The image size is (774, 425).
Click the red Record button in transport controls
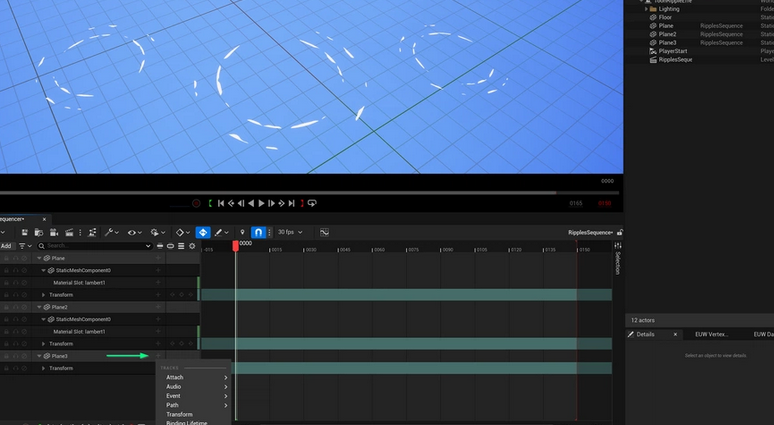pos(196,203)
